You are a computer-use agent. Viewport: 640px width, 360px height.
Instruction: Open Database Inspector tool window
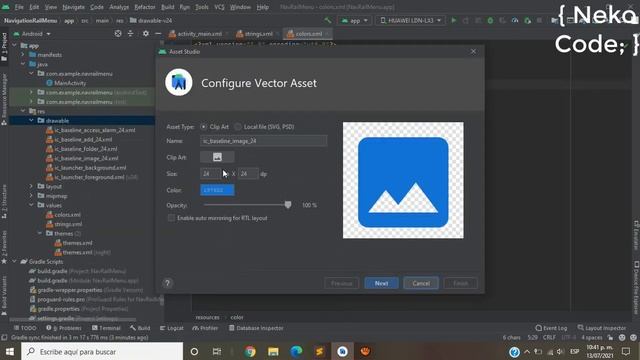[256, 328]
